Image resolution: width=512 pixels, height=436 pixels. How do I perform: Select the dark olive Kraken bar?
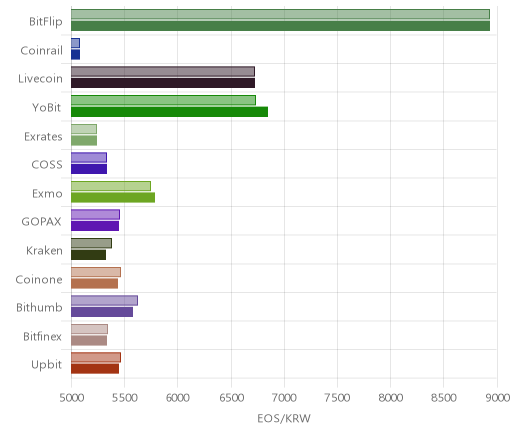click(x=88, y=255)
